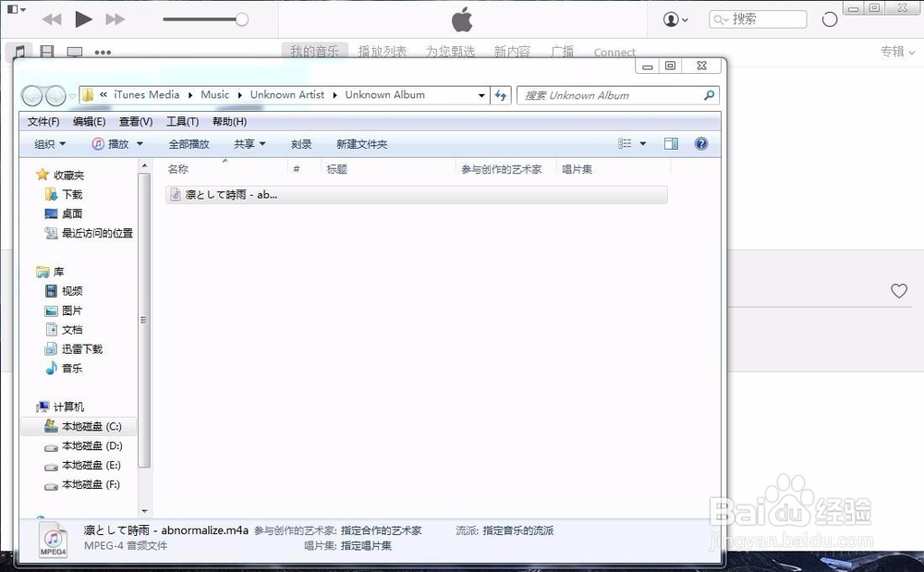Click the Explorer back navigation button

31,95
